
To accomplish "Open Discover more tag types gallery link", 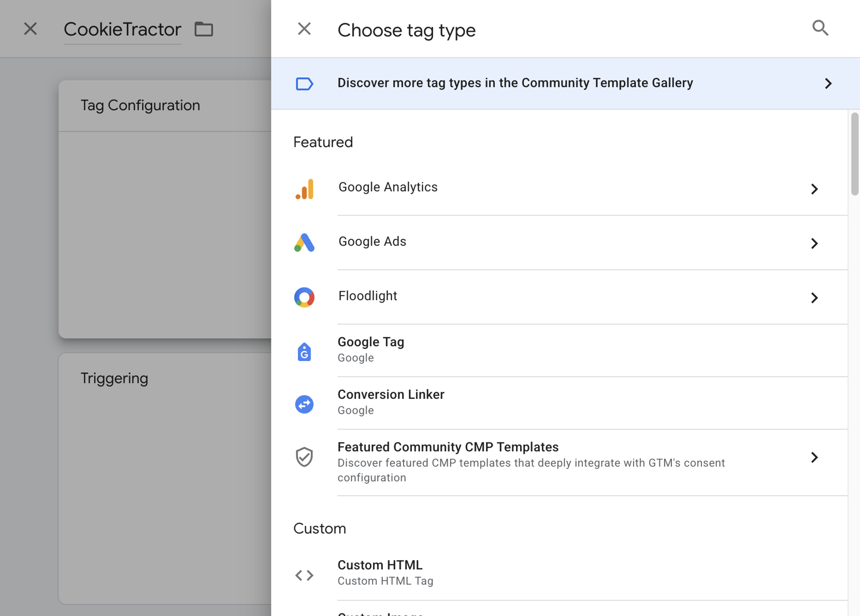I will pos(515,83).
